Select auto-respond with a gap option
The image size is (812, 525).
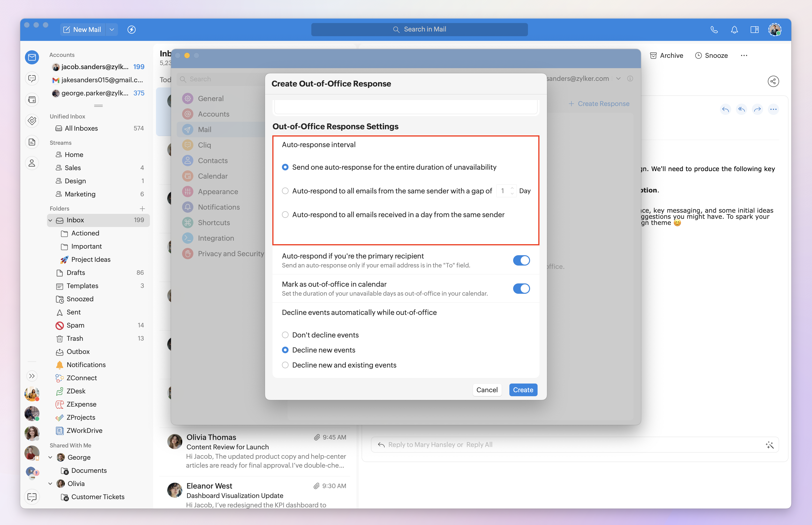(x=285, y=191)
